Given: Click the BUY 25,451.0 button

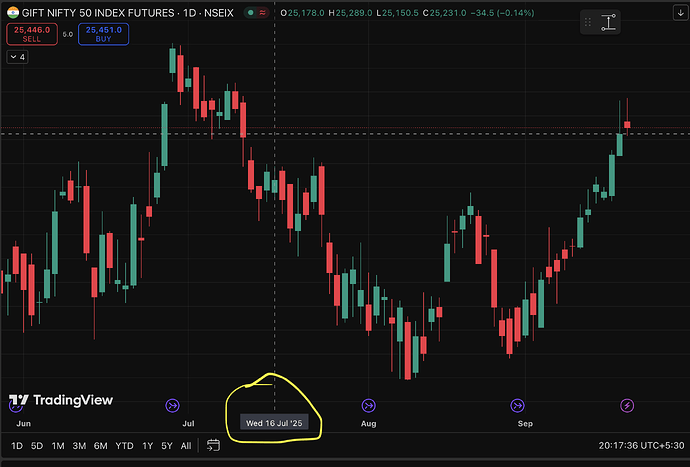Looking at the screenshot, I should (x=103, y=34).
